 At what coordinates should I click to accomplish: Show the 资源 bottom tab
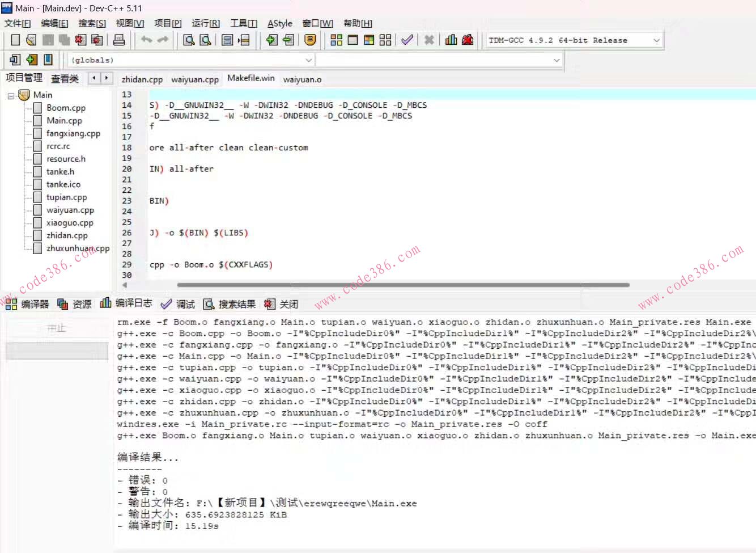74,304
